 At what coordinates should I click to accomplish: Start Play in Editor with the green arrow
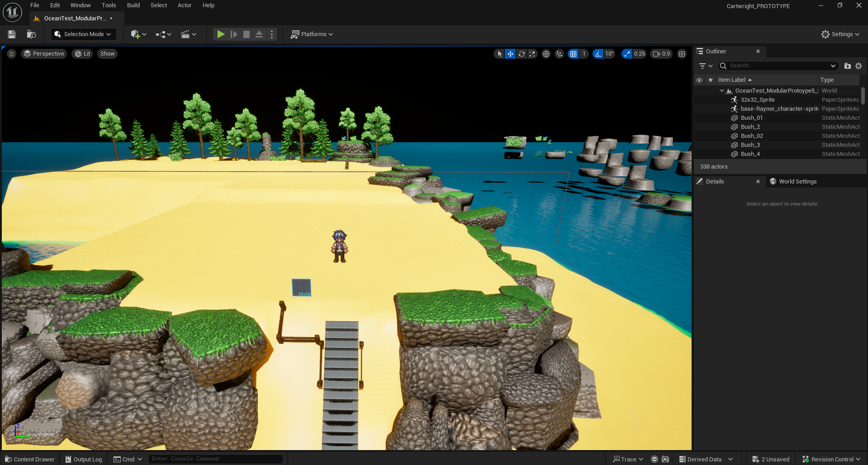pyautogui.click(x=221, y=34)
